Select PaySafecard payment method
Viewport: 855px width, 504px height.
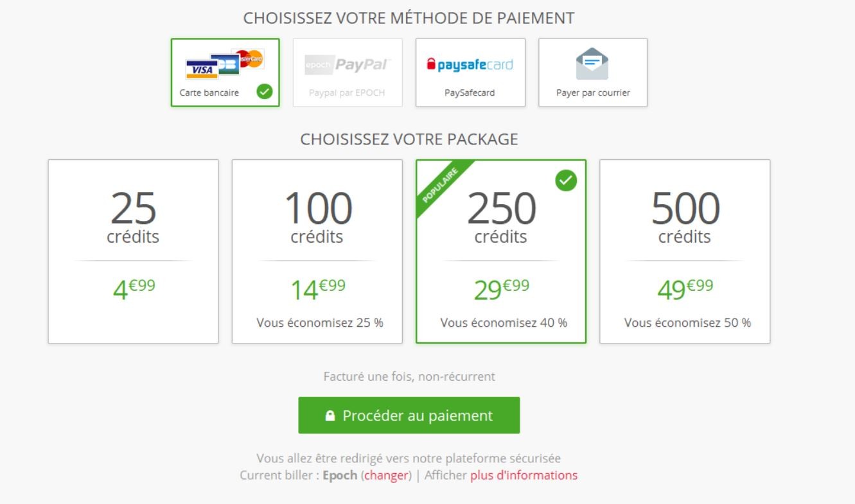point(470,72)
